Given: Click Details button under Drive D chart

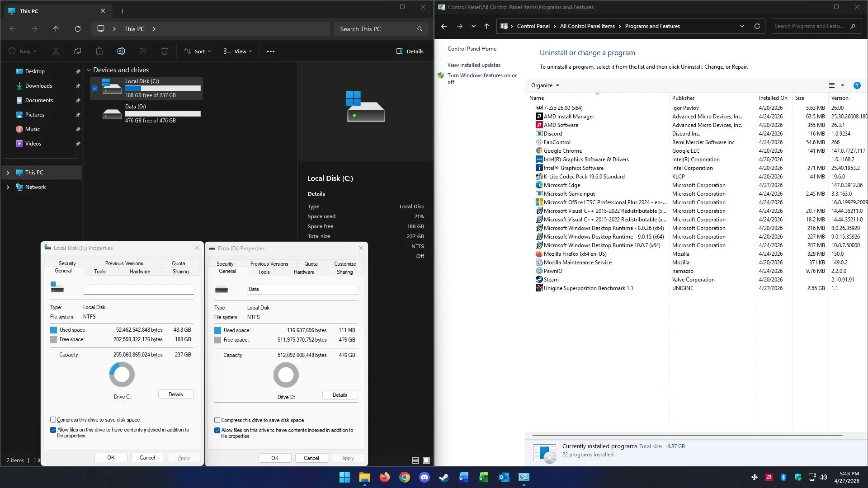Looking at the screenshot, I should (x=340, y=395).
